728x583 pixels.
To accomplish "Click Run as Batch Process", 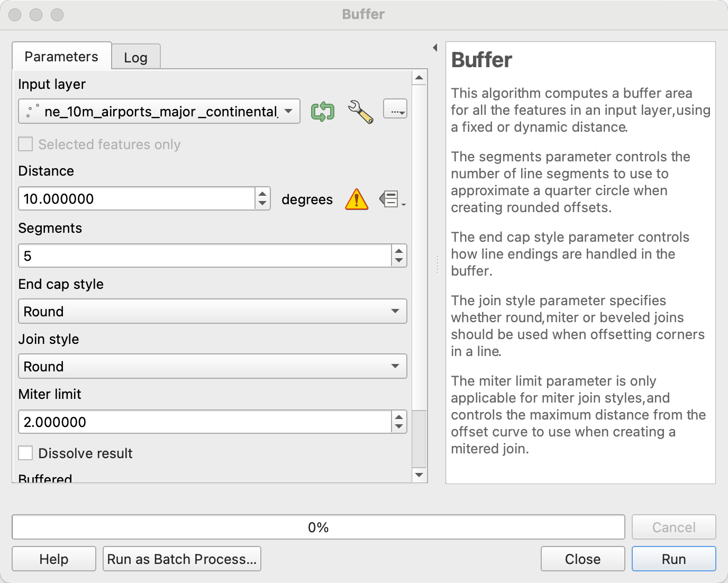I will (x=181, y=559).
